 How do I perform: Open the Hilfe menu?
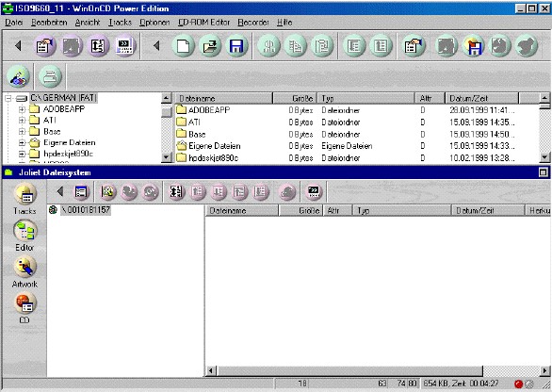click(284, 23)
